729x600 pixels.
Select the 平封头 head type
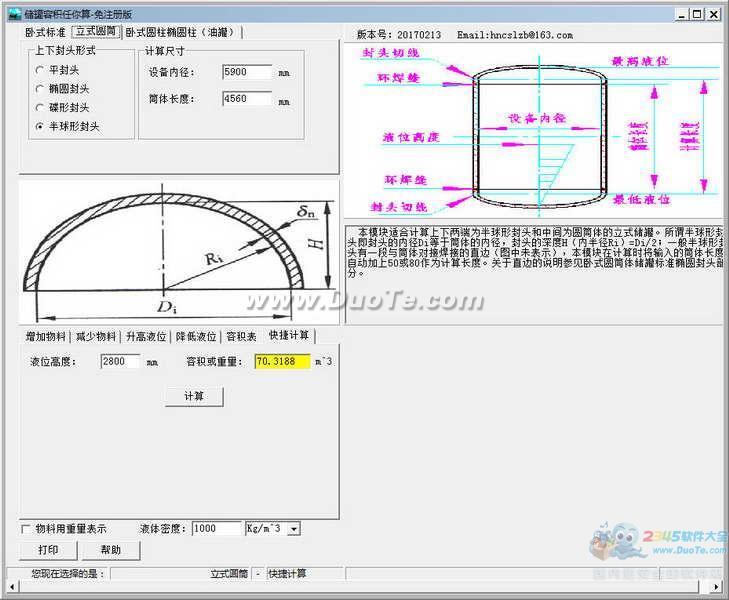[x=39, y=70]
